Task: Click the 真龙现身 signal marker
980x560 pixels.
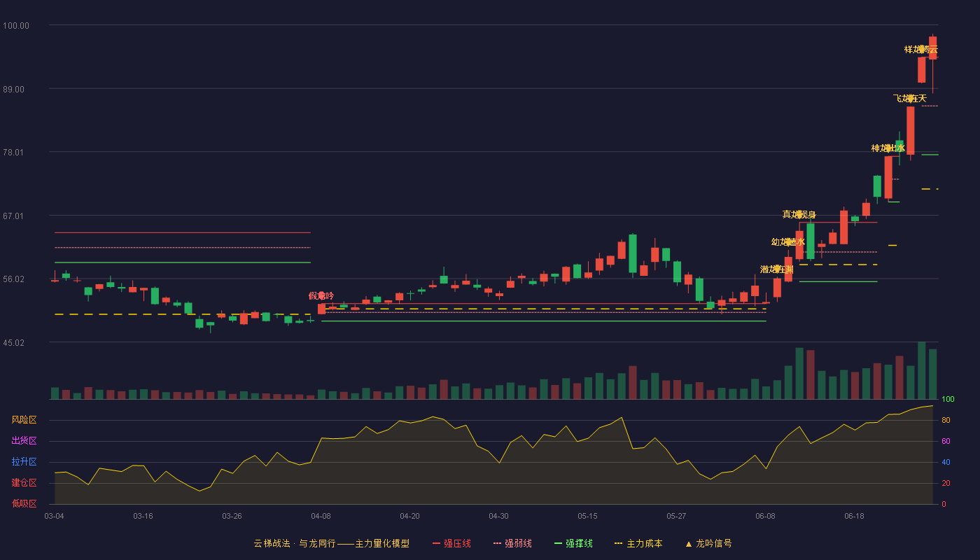Action: [799, 214]
